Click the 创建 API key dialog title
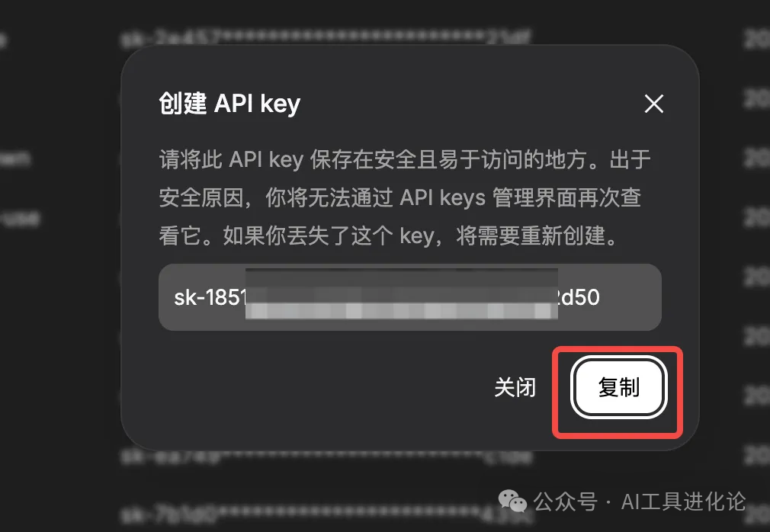Viewport: 770px width, 532px height. (229, 104)
